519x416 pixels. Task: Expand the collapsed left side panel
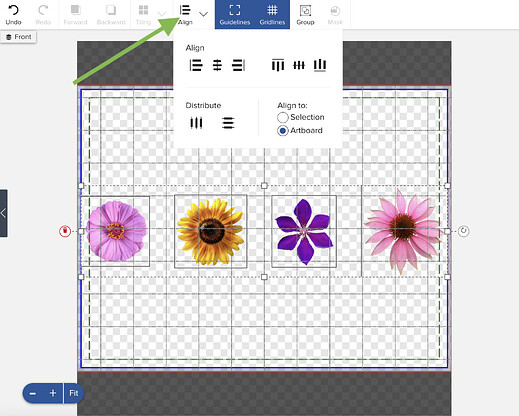pos(3,213)
